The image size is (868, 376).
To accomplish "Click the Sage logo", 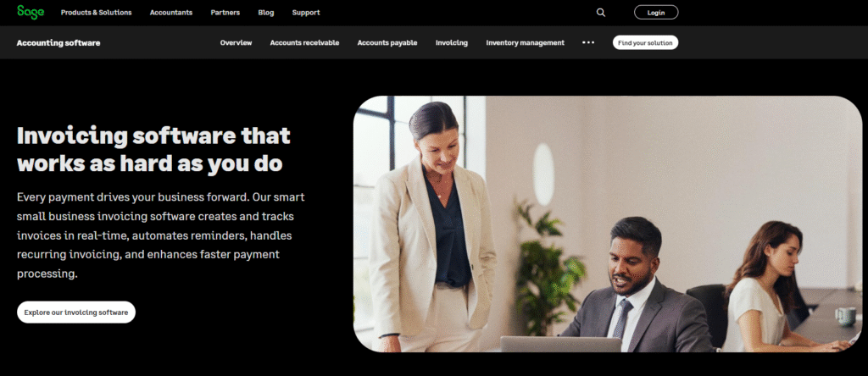I will coord(31,12).
